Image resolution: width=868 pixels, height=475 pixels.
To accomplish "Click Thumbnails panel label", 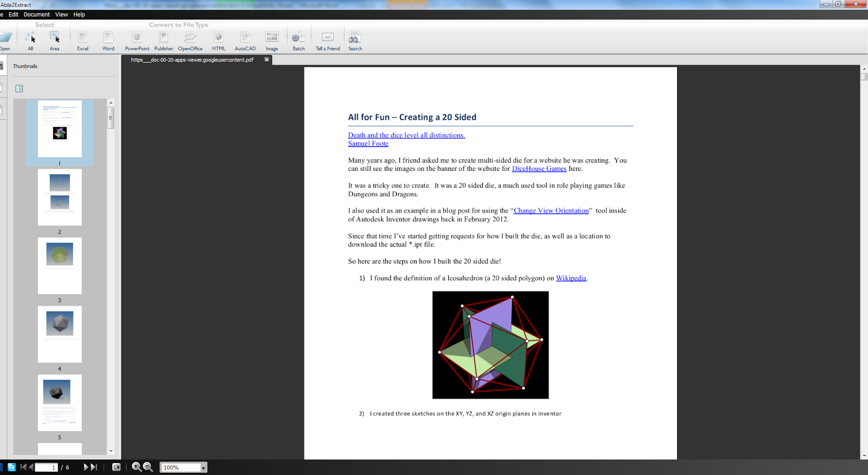I will pos(25,66).
